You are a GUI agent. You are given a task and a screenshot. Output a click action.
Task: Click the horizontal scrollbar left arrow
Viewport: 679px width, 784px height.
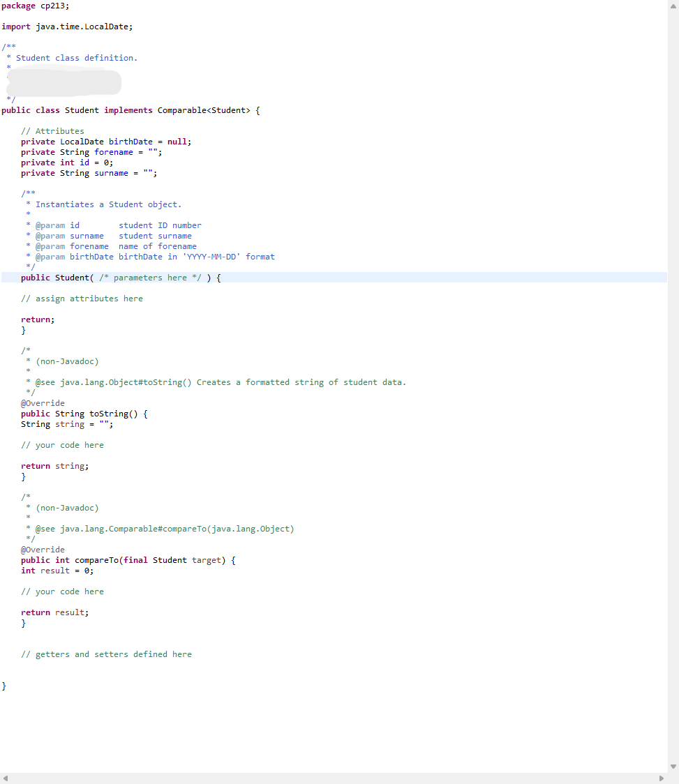coord(6,778)
